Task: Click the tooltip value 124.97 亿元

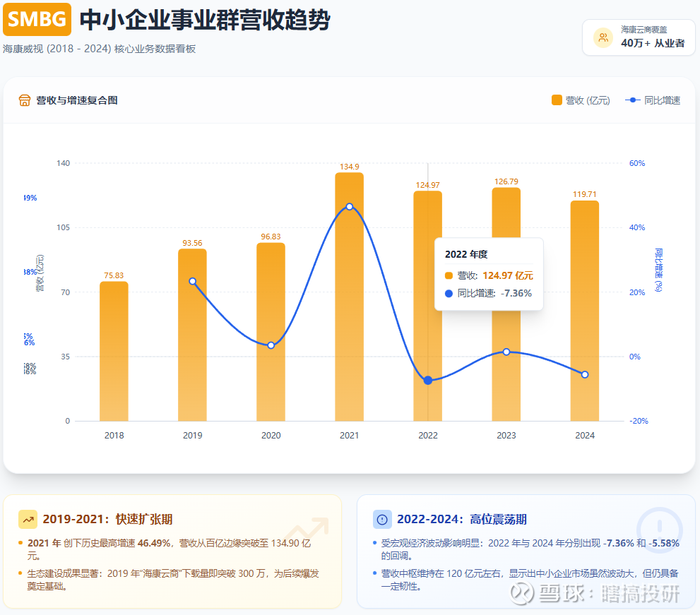Action: 508,275
